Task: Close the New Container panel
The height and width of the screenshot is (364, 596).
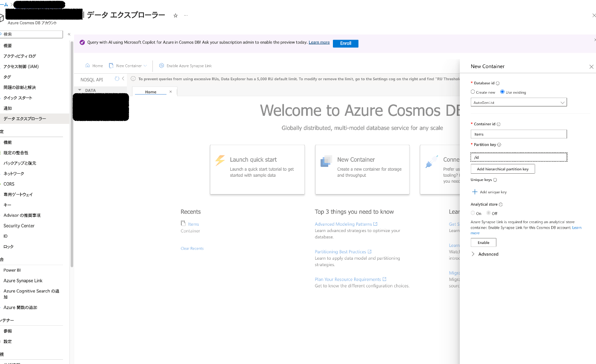Action: tap(591, 67)
